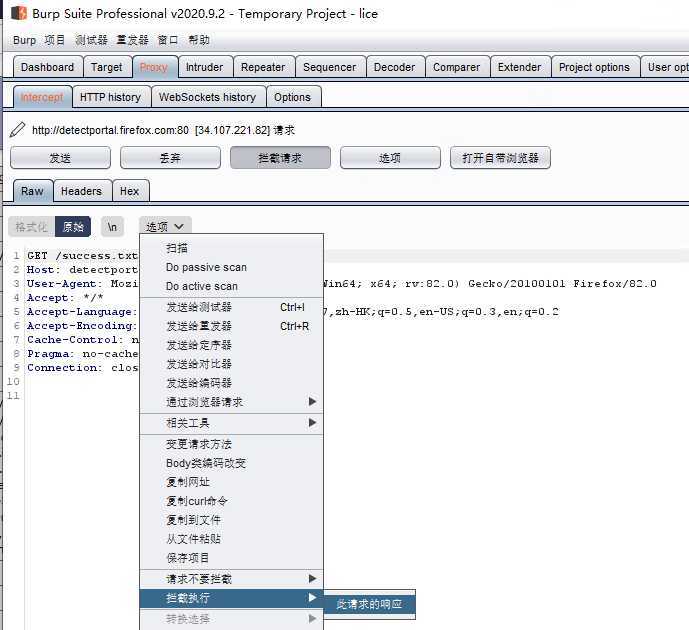Click the pencil edit icon beside the URL
The width and height of the screenshot is (689, 630).
click(x=18, y=130)
